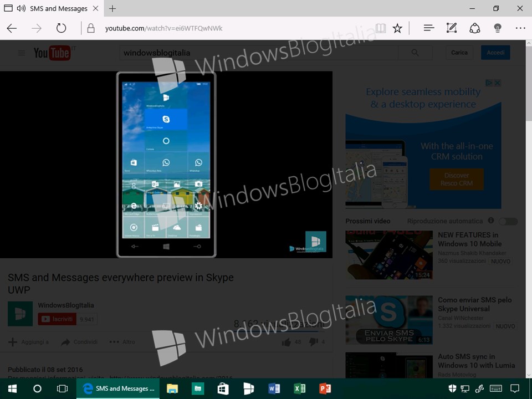Click the Accedi sign-in button
Viewport: 532px width, 399px height.
click(x=495, y=53)
